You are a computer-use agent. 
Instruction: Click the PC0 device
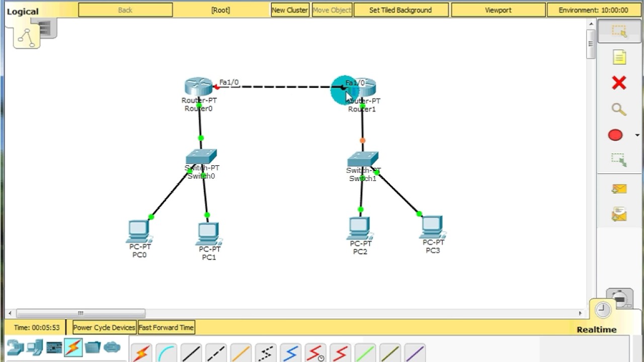139,231
